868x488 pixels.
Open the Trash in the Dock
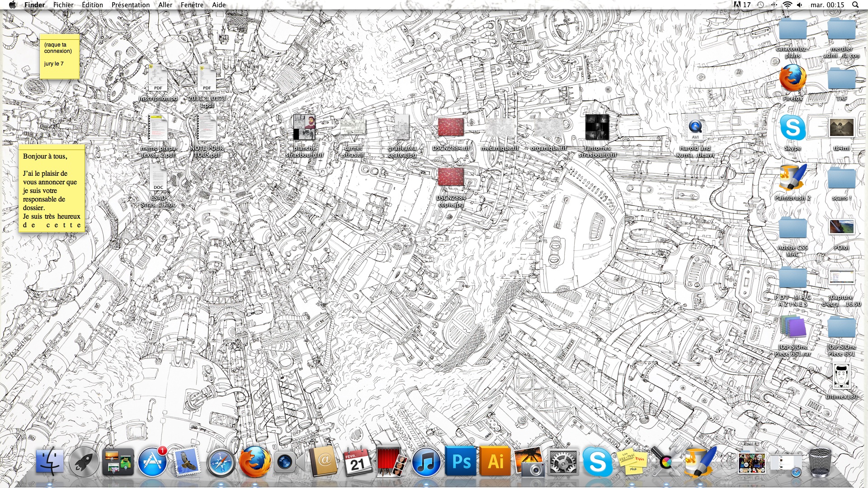(x=820, y=462)
